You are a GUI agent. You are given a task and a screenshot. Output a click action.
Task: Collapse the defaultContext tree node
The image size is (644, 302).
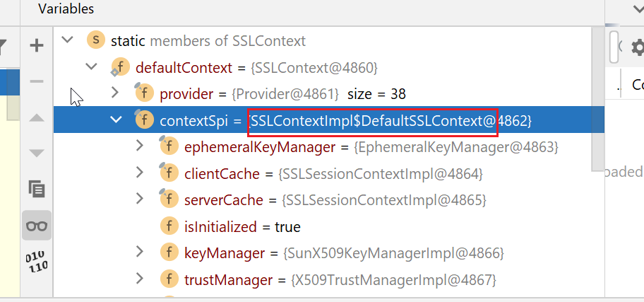click(92, 67)
